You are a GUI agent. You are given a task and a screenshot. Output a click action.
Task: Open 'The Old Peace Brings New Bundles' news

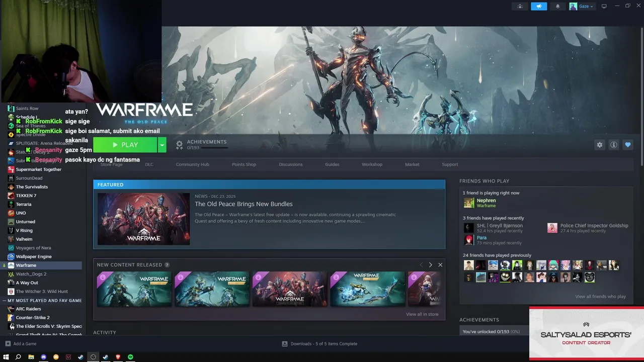pyautogui.click(x=244, y=204)
